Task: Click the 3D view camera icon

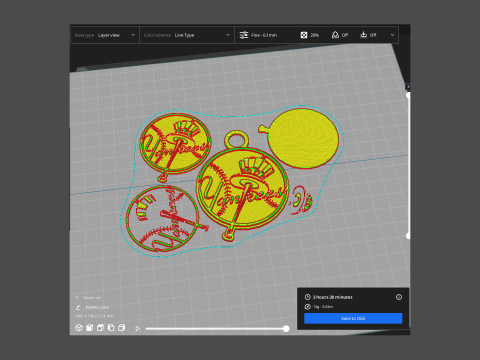Action: point(79,328)
